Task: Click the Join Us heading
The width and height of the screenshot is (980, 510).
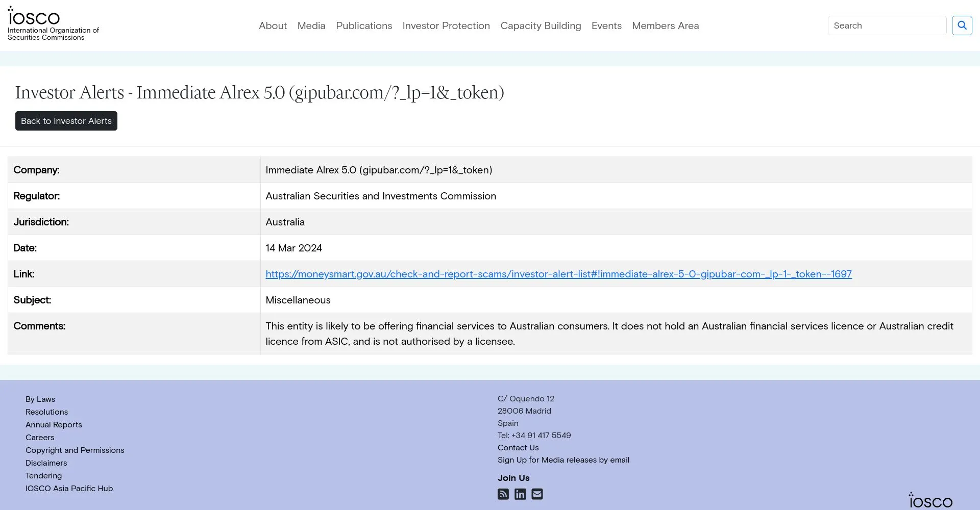Action: 513,478
